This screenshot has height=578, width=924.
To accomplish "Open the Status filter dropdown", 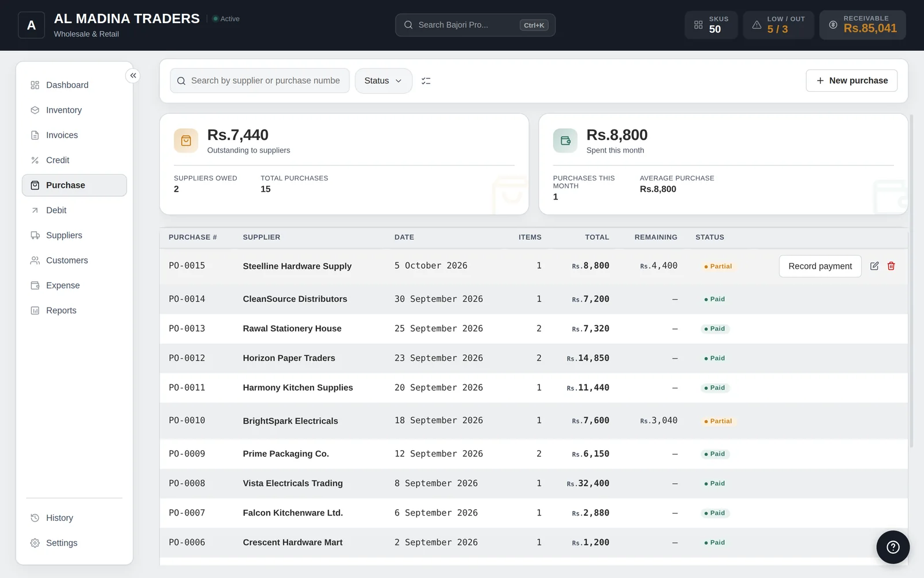I will [383, 81].
